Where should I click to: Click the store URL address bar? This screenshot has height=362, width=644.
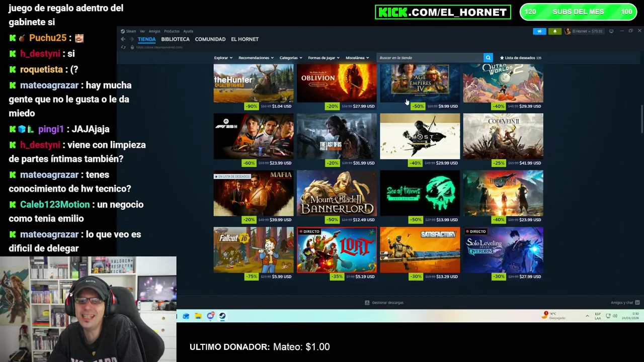tap(159, 47)
